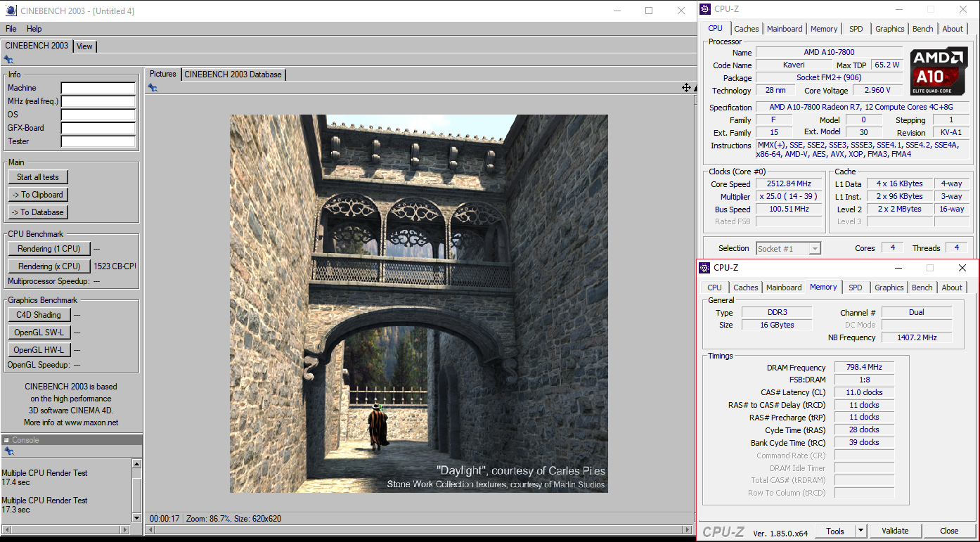980x542 pixels.
Task: Click the four-arrow move icon above the render view
Action: 686,88
